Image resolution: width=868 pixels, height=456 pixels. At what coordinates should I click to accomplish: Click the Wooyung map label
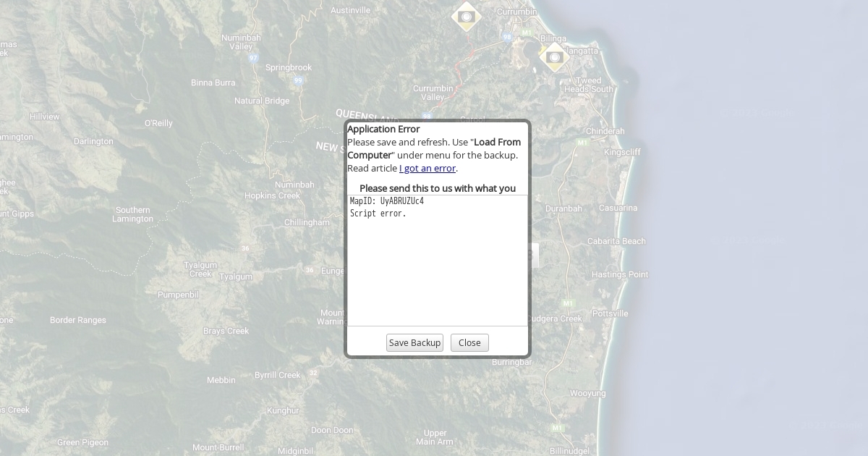(588, 393)
